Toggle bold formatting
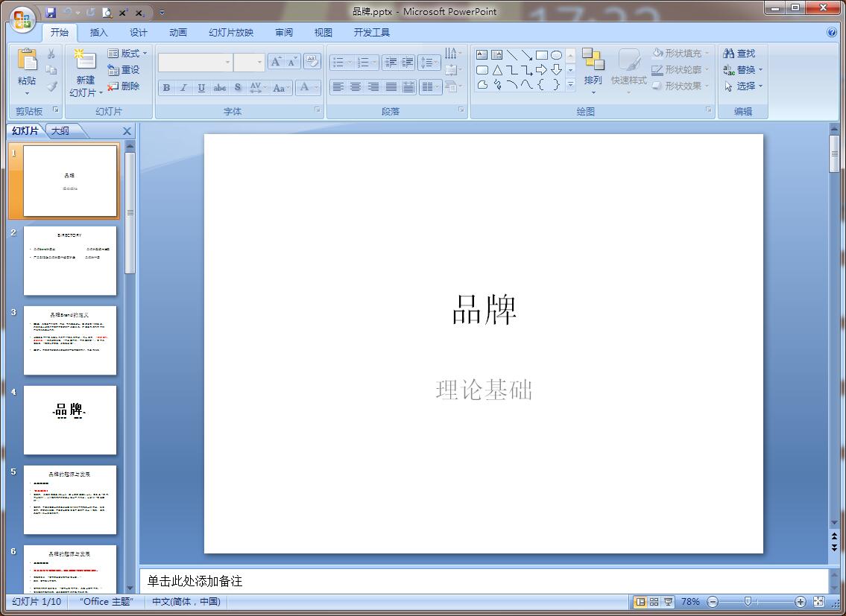 pos(166,88)
